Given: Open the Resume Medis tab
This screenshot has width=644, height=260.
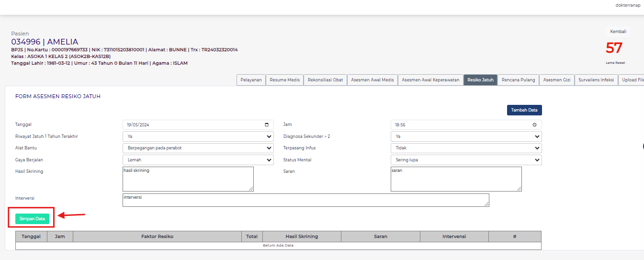Looking at the screenshot, I should pos(284,80).
